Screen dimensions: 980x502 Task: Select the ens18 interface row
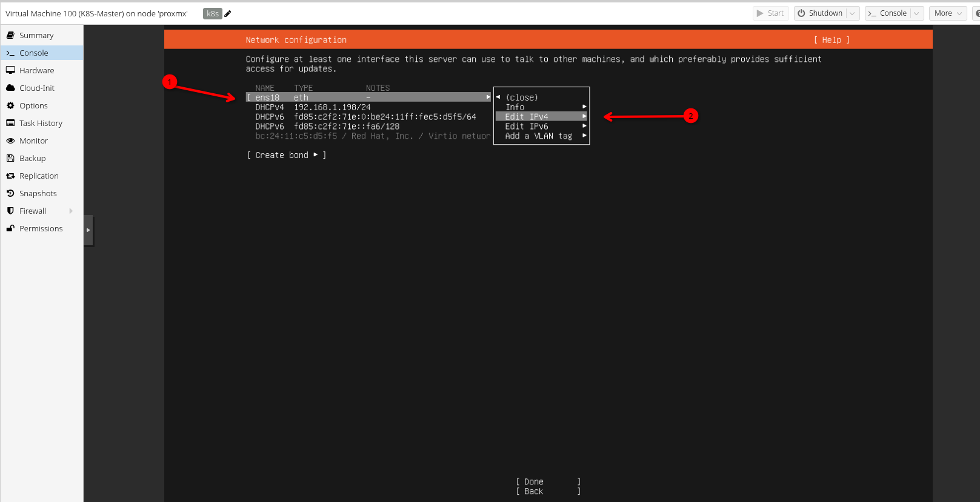click(368, 97)
